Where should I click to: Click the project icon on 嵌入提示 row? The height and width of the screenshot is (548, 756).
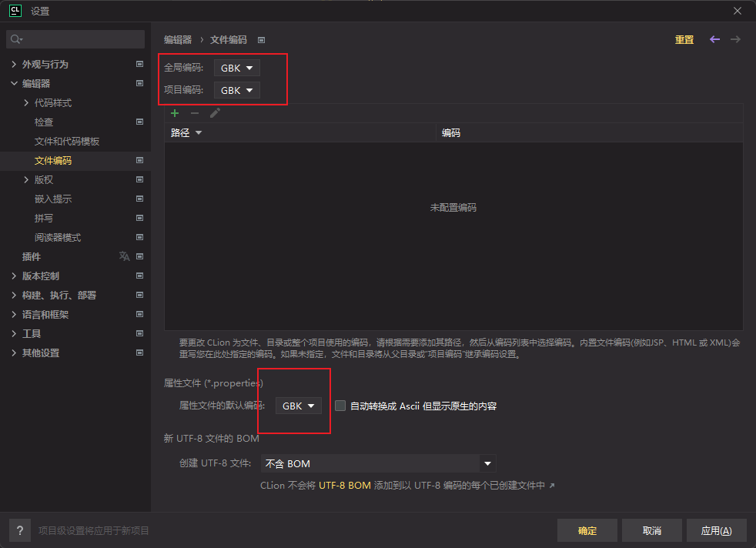140,199
